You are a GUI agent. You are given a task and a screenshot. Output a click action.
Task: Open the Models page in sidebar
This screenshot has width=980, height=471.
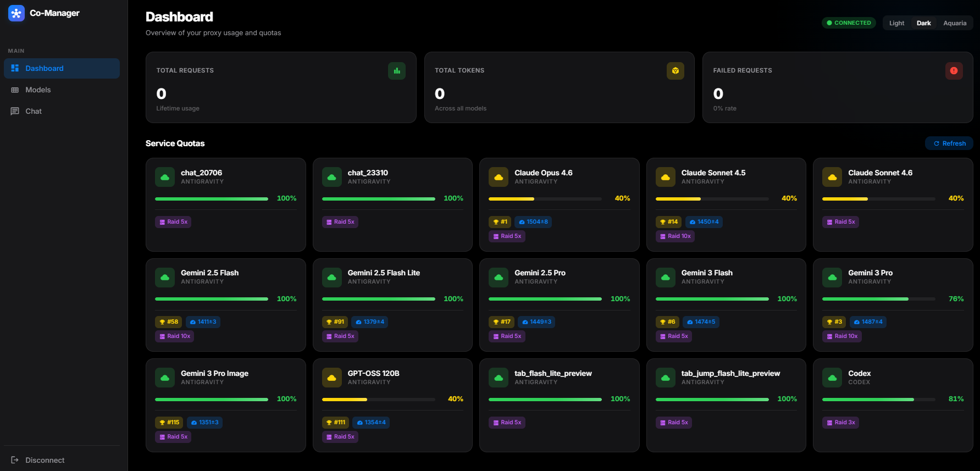coord(38,90)
